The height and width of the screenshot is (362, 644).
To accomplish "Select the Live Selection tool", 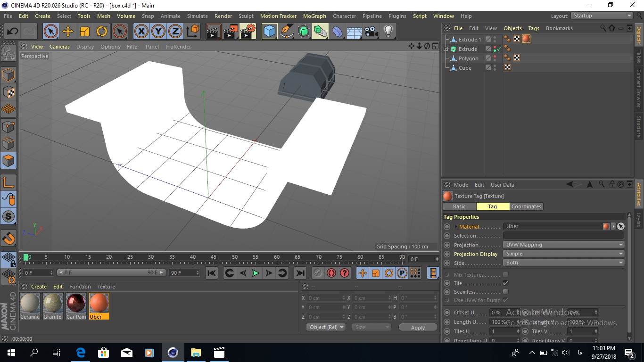I will point(51,32).
